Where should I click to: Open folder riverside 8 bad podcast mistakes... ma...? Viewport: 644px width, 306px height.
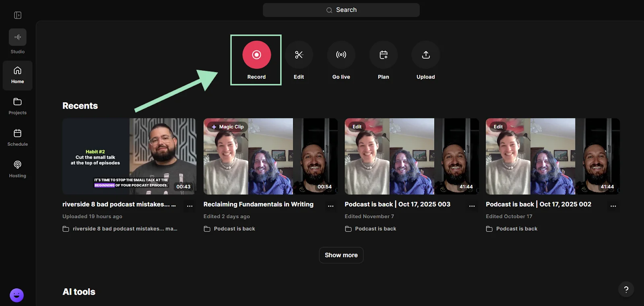[x=120, y=229]
